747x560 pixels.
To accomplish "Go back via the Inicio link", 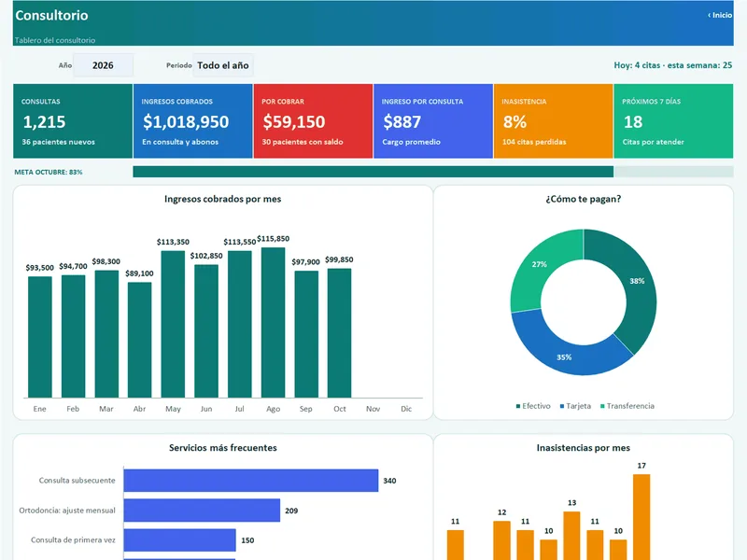I will (720, 15).
